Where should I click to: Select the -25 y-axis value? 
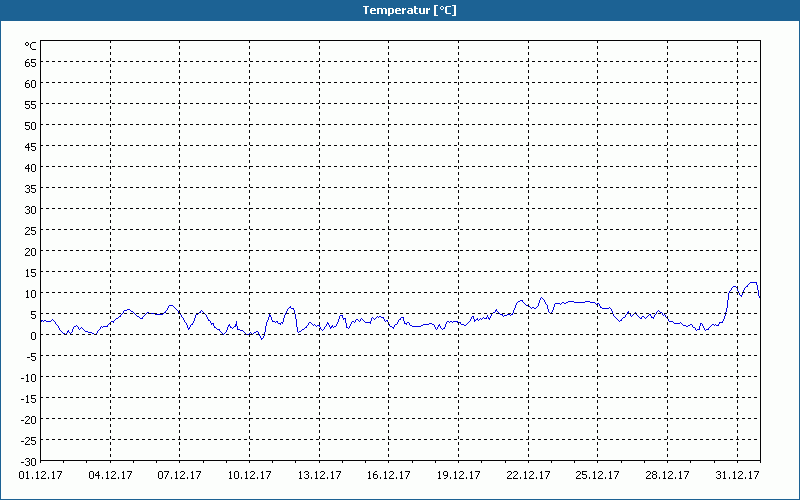click(x=29, y=441)
